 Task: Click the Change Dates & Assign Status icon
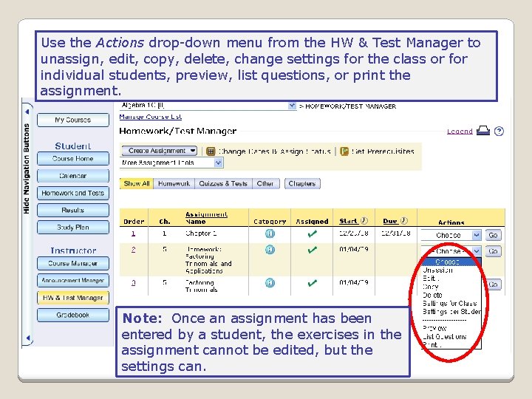(211, 151)
